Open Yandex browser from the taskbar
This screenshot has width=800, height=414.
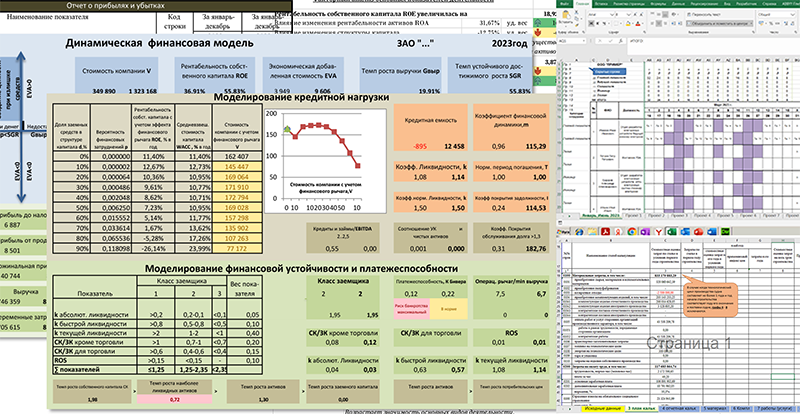(x=659, y=232)
